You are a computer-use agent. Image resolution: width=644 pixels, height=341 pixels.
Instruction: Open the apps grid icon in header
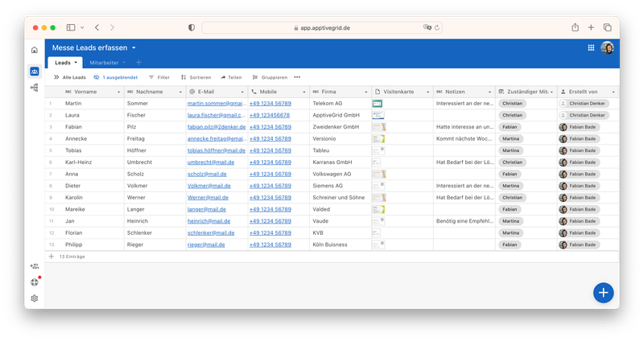point(591,48)
